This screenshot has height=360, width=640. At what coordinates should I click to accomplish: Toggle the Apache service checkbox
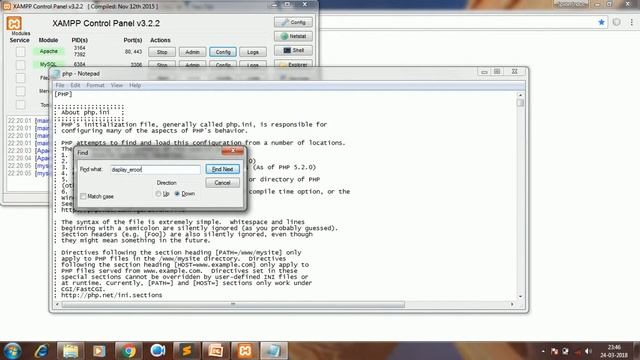[x=20, y=52]
